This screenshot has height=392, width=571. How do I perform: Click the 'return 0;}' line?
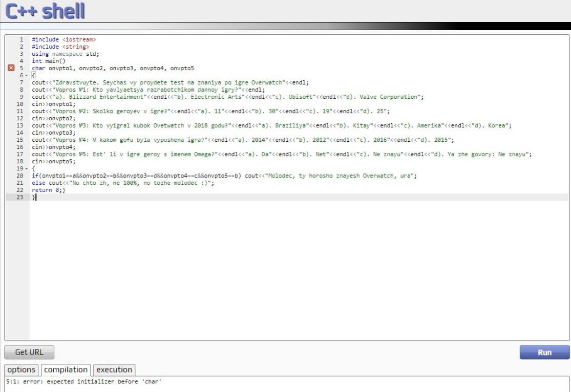click(49, 190)
